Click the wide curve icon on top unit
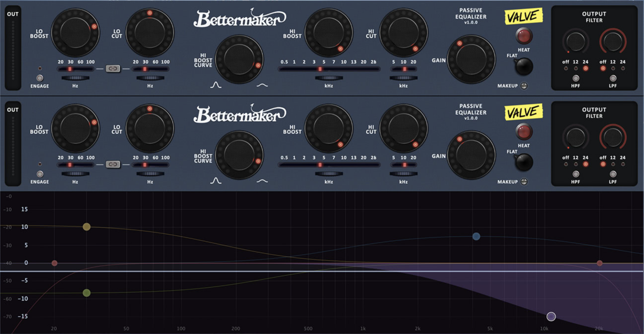Screen dimensions: 644x334 (262, 85)
